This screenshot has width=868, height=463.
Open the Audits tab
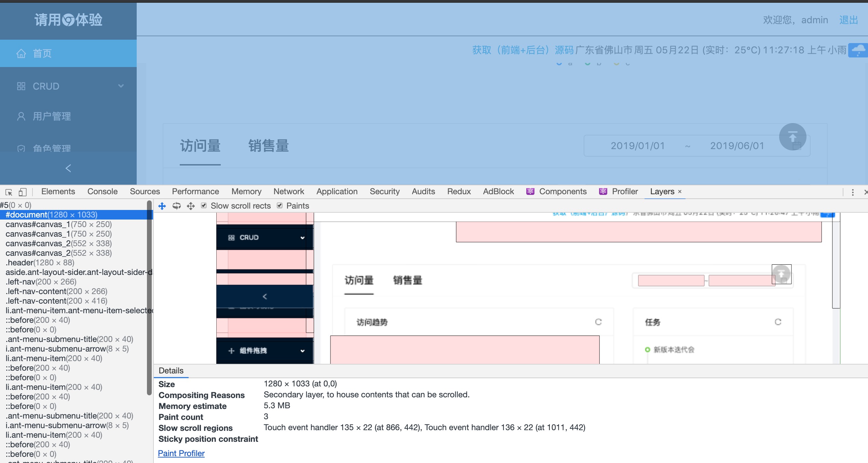[x=423, y=191]
